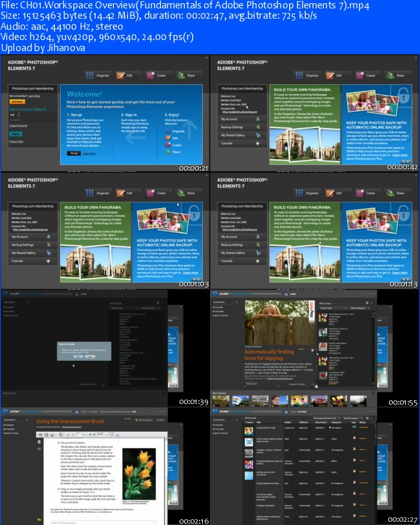Click the Backup Settings icon in the 00:01:03 frame
The height and width of the screenshot is (525, 420).
click(x=49, y=245)
